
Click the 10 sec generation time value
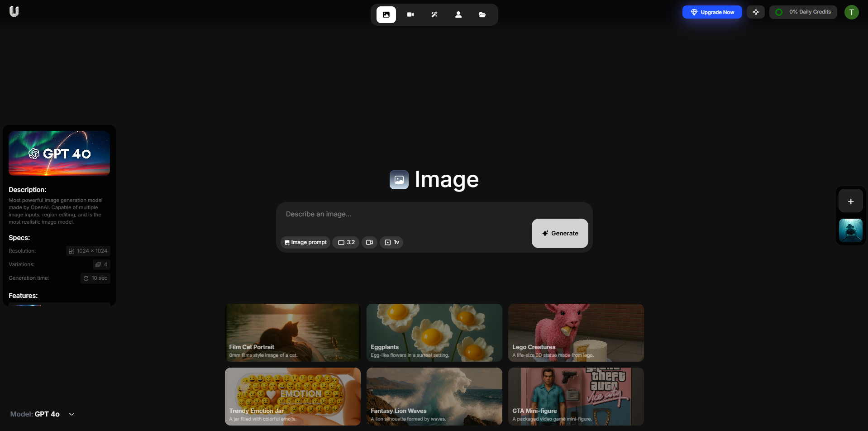[x=95, y=278]
